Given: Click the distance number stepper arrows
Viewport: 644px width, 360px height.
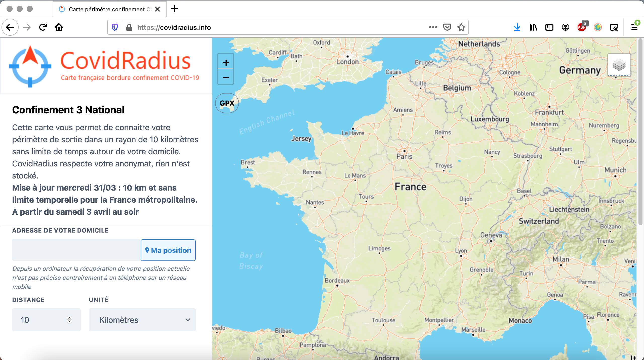Looking at the screenshot, I should pos(69,320).
